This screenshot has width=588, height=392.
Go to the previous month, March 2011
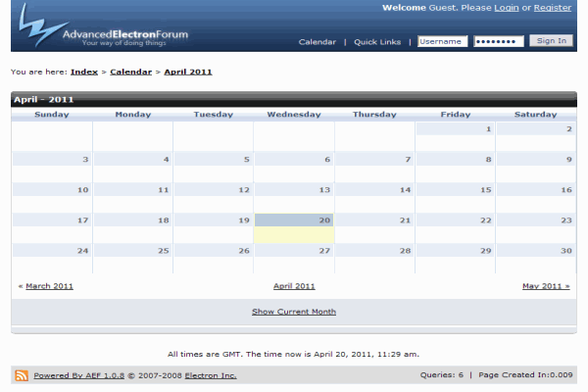click(49, 286)
